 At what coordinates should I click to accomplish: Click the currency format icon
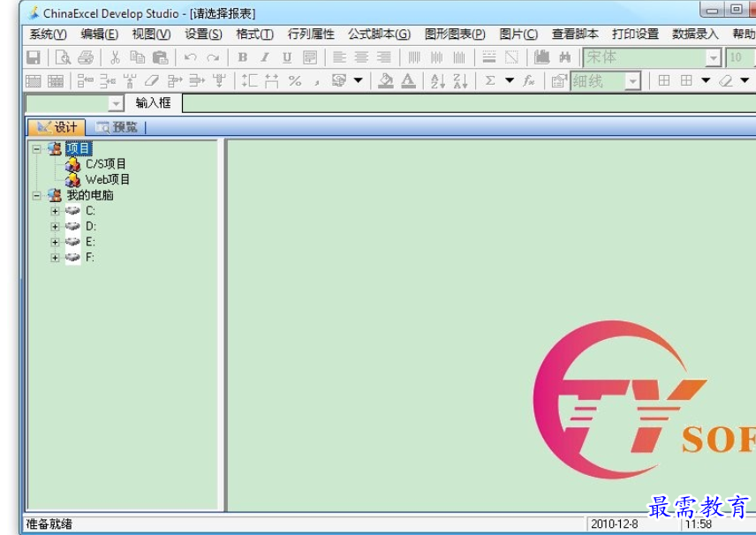339,80
